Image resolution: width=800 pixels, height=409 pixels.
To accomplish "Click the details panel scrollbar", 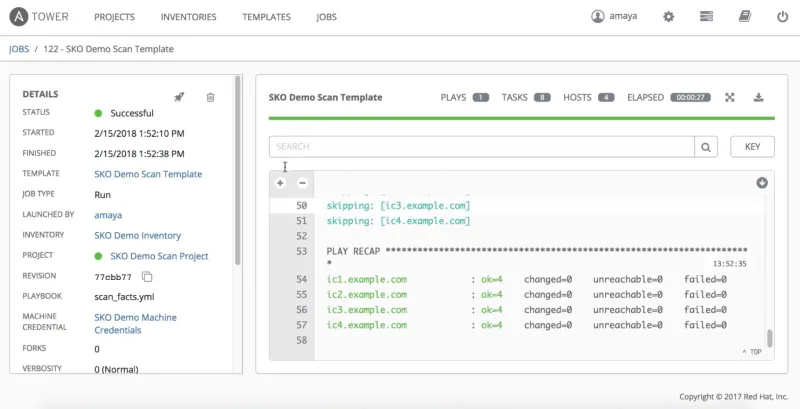I will (237, 170).
